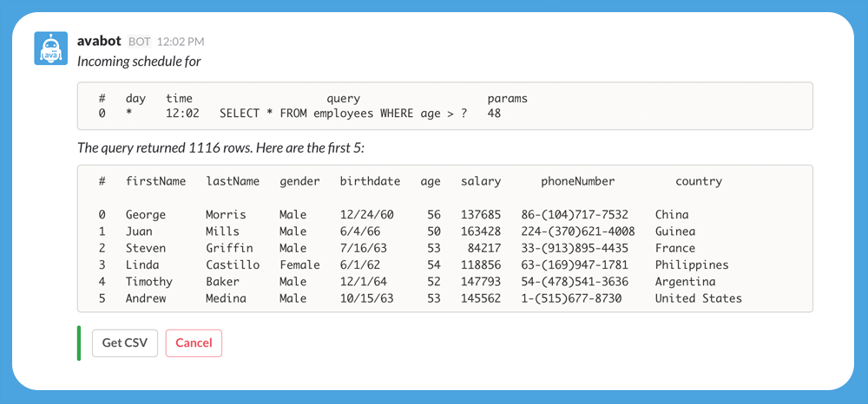
Task: Click the first name Steven
Action: 146,248
